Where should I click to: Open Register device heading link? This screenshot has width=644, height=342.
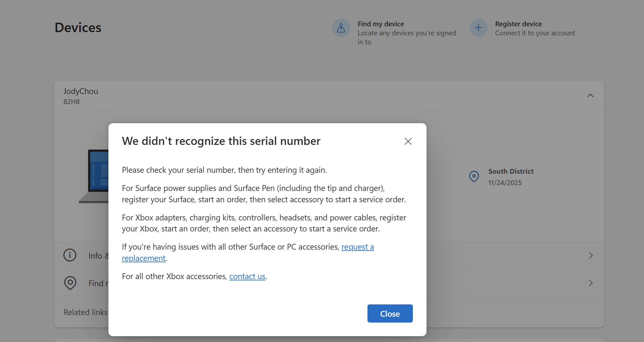point(518,24)
